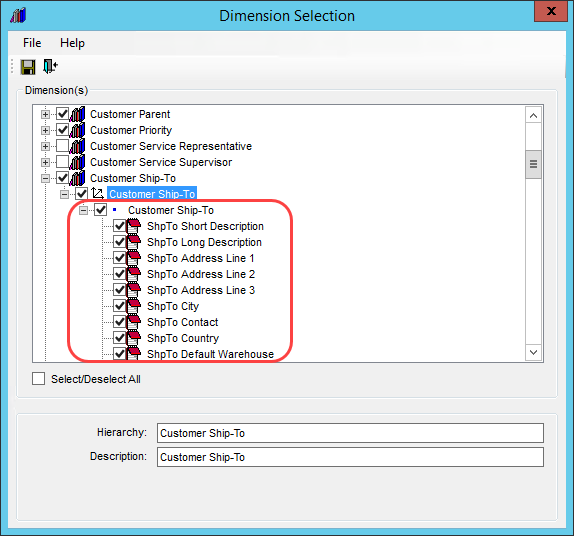574x536 pixels.
Task: Click ShpTo Address Line 3 attribute icon
Action: pyautogui.click(x=134, y=290)
